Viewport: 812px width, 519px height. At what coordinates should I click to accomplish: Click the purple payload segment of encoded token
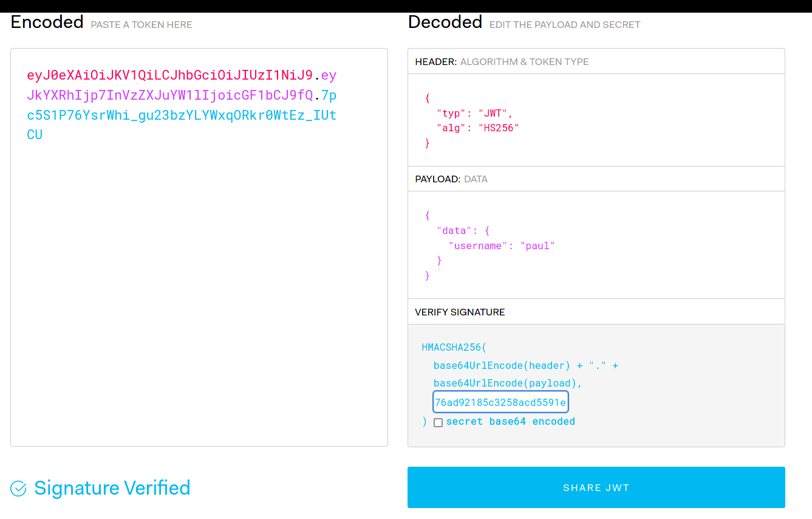coord(169,95)
